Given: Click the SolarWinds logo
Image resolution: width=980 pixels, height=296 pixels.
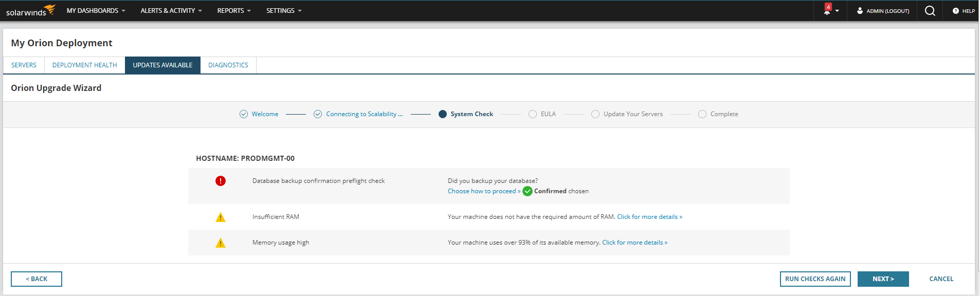Looking at the screenshot, I should pyautogui.click(x=30, y=10).
